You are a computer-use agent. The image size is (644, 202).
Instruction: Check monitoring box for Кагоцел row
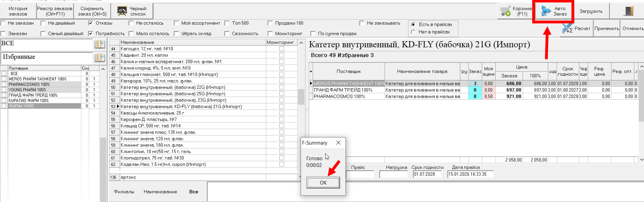click(282, 49)
